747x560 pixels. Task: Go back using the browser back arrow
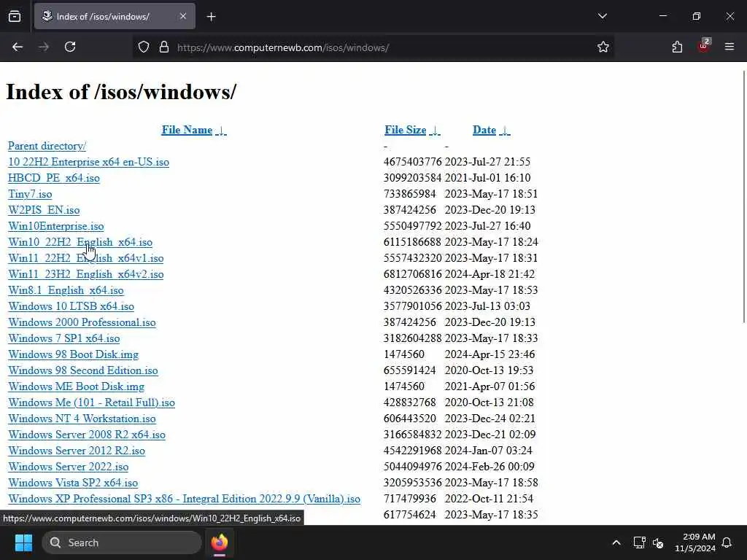pos(18,47)
